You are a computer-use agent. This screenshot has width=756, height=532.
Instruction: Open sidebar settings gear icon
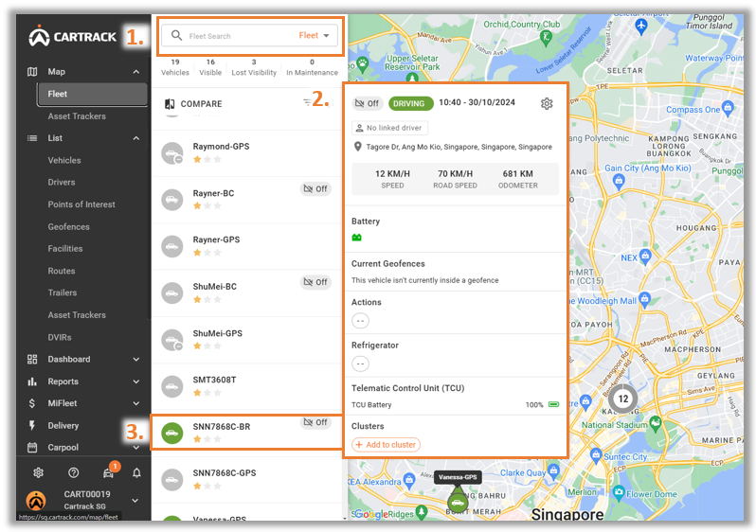tap(39, 472)
